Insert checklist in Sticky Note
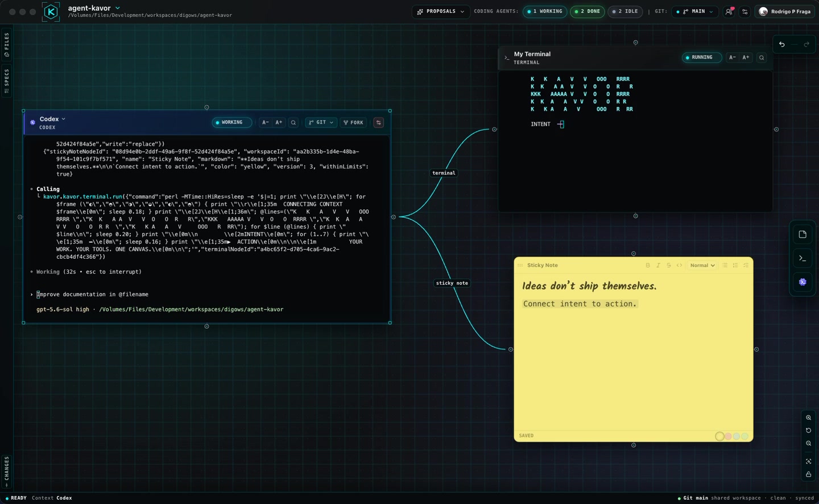This screenshot has width=819, height=504. (x=746, y=265)
